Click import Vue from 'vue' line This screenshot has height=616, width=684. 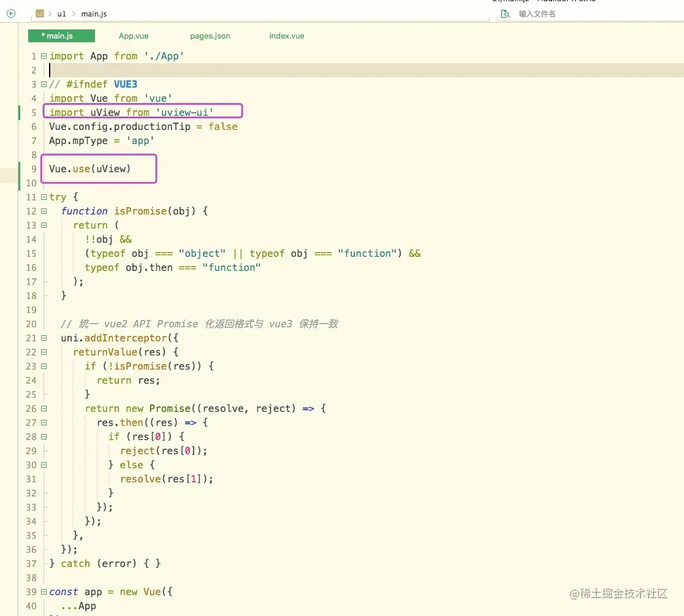110,98
